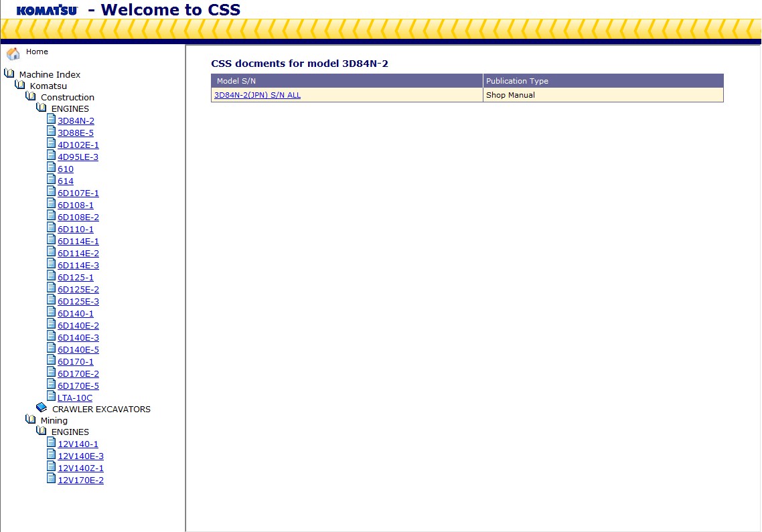The image size is (762, 532).
Task: Click the document icon beside 6D114E-3
Action: pos(51,264)
